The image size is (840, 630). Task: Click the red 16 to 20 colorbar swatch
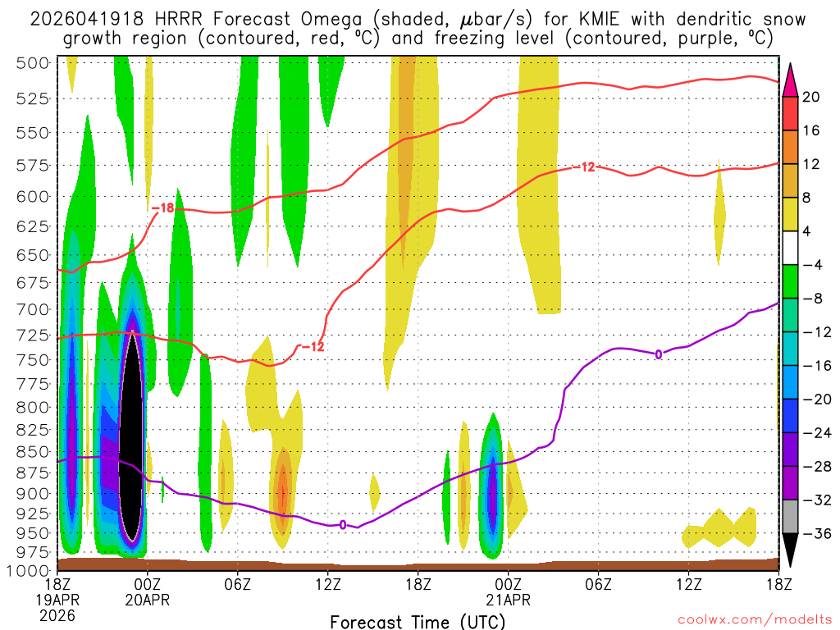pyautogui.click(x=790, y=113)
